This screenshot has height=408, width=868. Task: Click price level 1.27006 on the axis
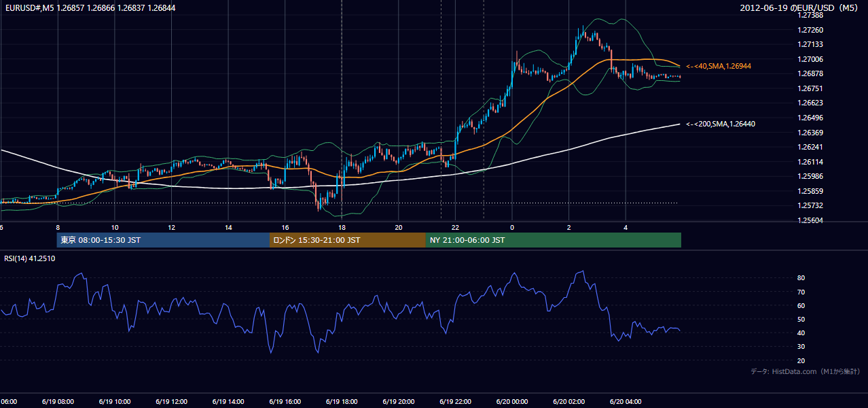(x=810, y=59)
